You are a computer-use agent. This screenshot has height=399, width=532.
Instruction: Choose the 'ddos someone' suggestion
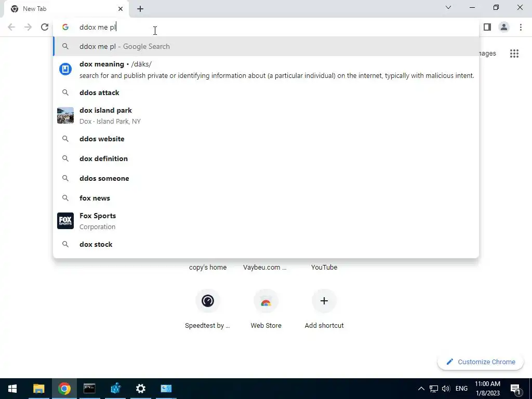(x=266, y=178)
